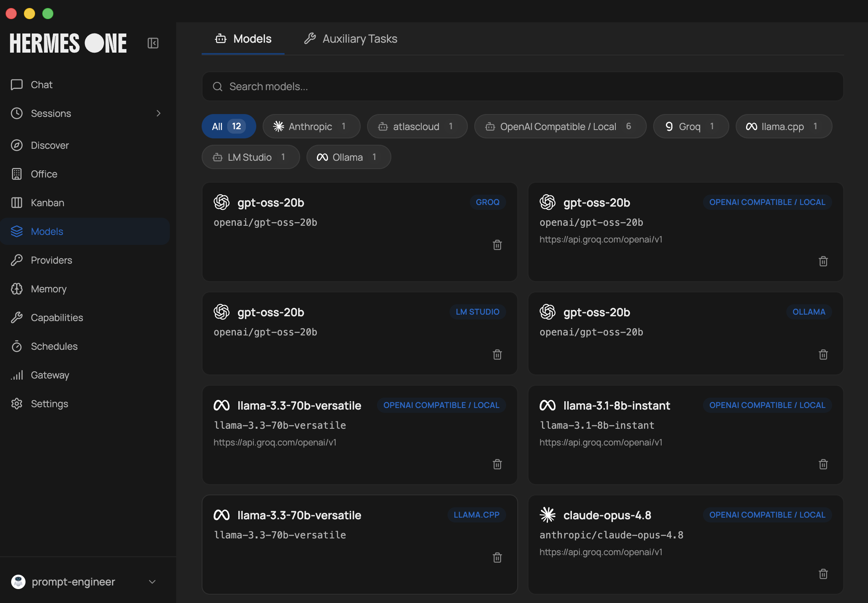Click the Capabilities wrench icon
This screenshot has height=603, width=868.
pyautogui.click(x=17, y=317)
